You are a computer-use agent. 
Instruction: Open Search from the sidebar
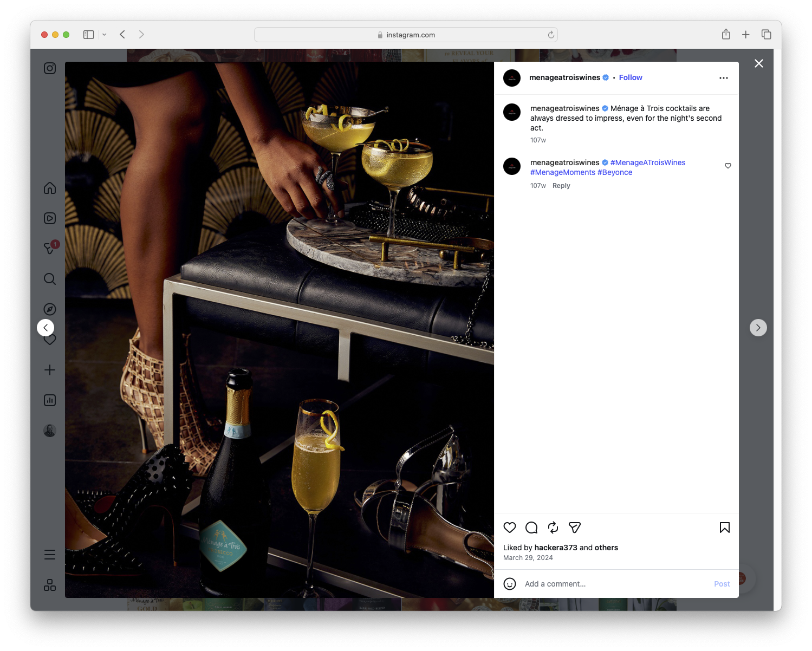49,279
